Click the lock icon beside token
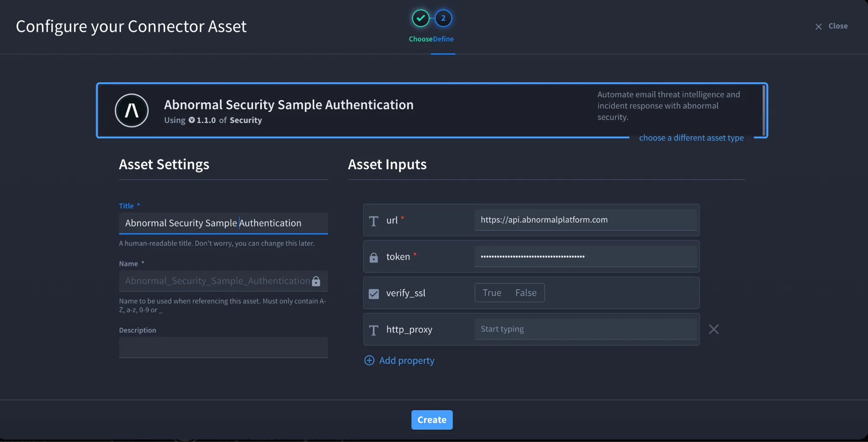Image resolution: width=868 pixels, height=442 pixels. click(x=373, y=257)
